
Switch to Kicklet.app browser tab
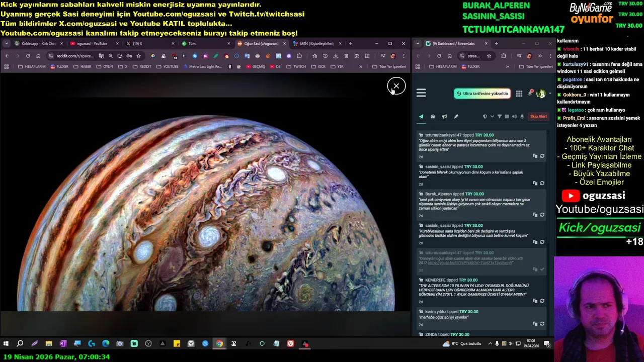click(38, 44)
